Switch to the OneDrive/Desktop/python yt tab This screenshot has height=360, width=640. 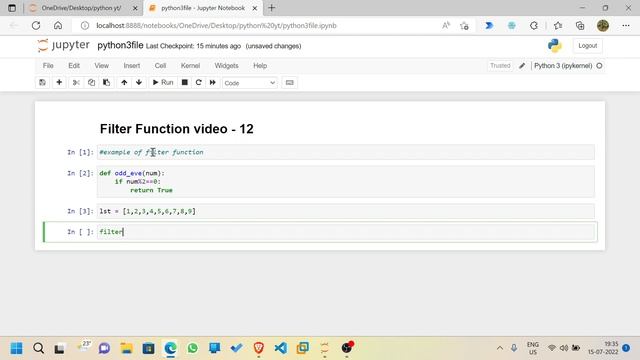[x=81, y=8]
